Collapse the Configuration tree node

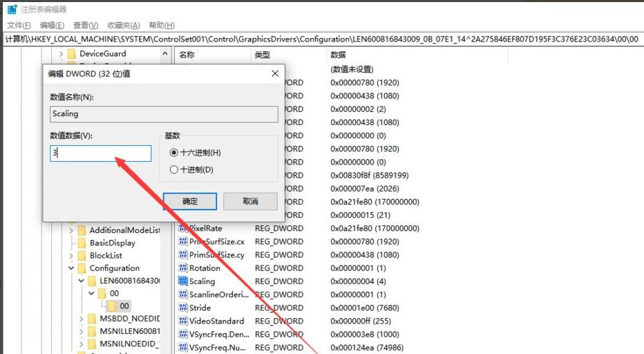point(71,268)
